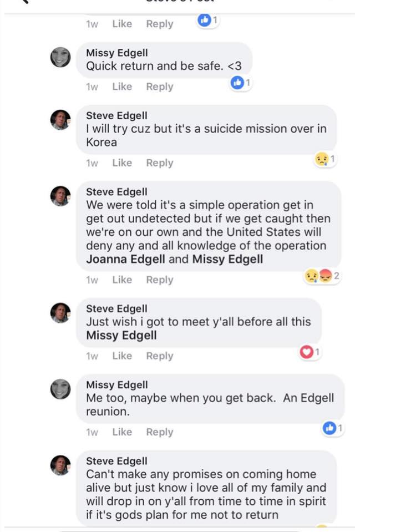Like the "suicide mission over in Korea" comment
The height and width of the screenshot is (532, 411).
[x=122, y=163]
